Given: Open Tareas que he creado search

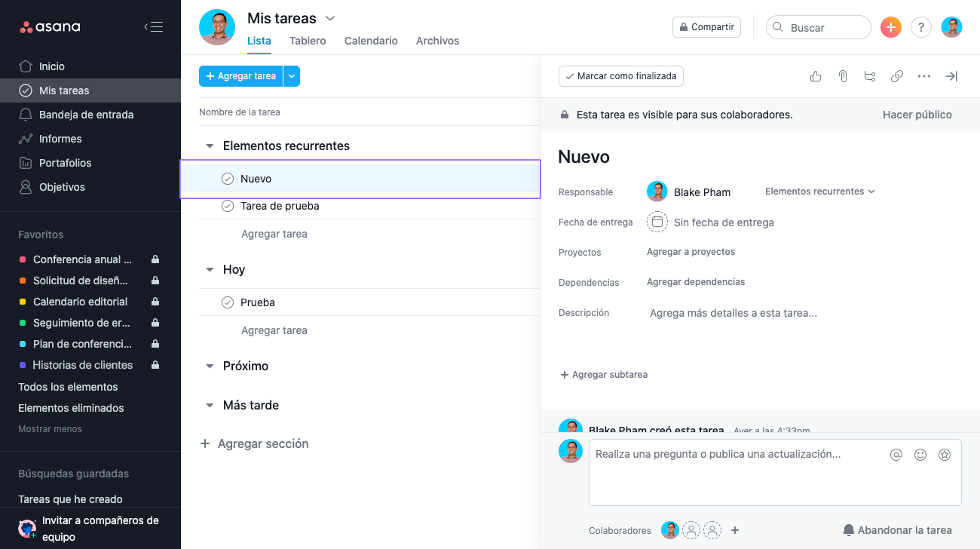Looking at the screenshot, I should [x=70, y=499].
